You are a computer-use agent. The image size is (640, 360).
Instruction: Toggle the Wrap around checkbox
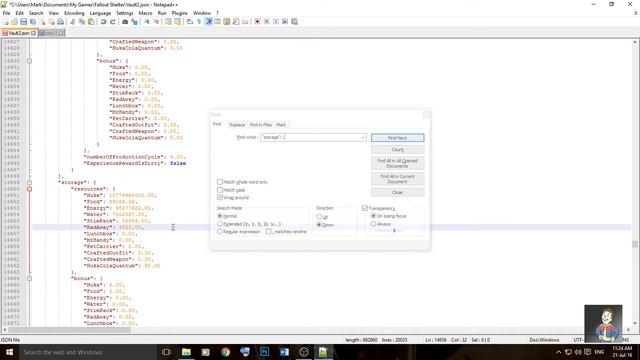click(220, 198)
